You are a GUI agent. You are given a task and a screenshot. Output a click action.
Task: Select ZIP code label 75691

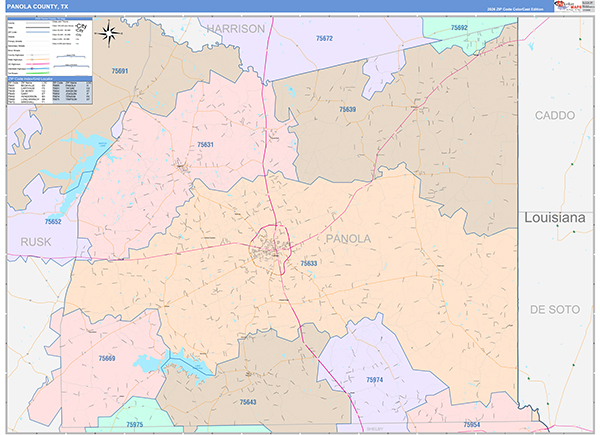click(x=120, y=71)
